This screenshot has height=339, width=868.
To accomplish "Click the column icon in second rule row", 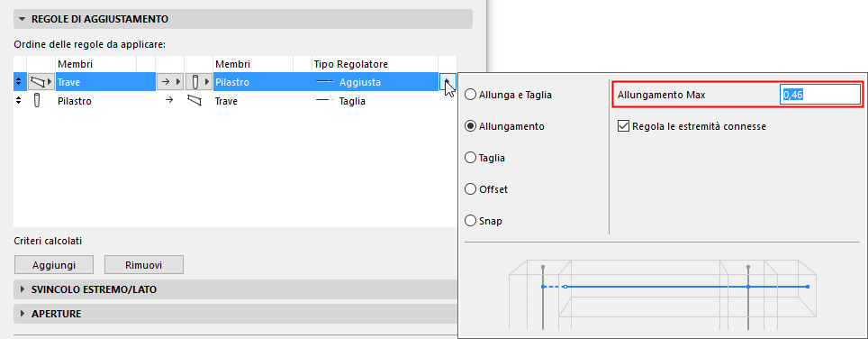I will [37, 101].
